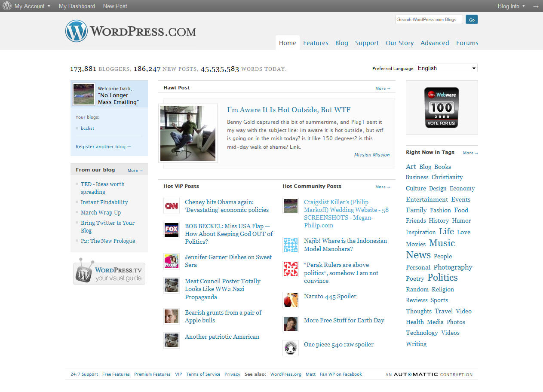This screenshot has height=392, width=543.
Task: Click avatar icon next to Naruto 445 Spoiler
Action: [290, 300]
